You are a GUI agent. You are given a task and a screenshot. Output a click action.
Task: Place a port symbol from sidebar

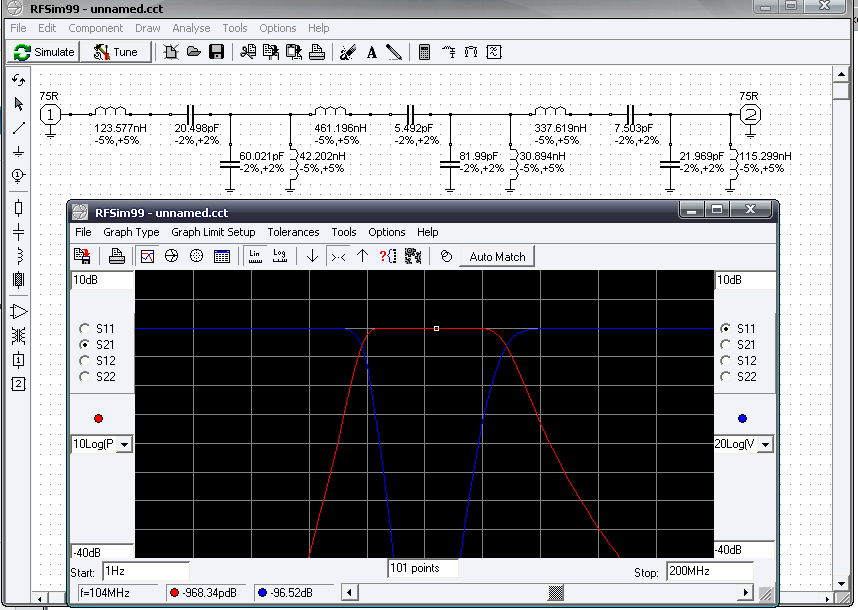click(18, 176)
